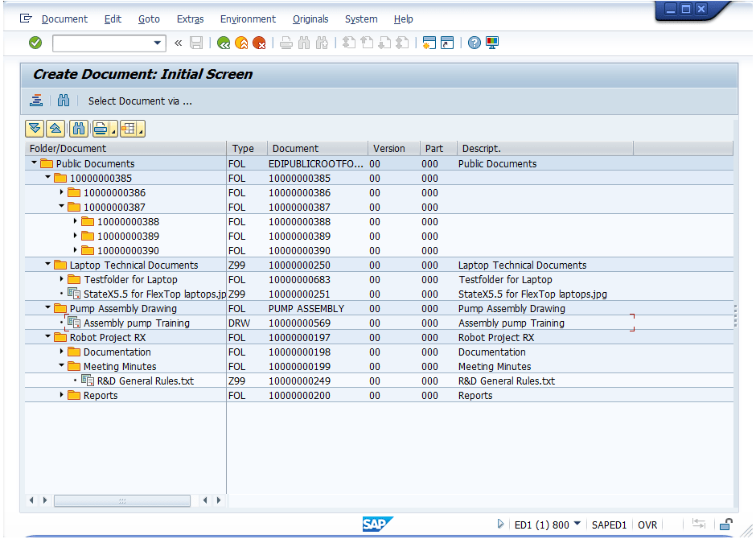Collapse the Meeting Minutes folder
This screenshot has width=756, height=539.
tap(61, 365)
